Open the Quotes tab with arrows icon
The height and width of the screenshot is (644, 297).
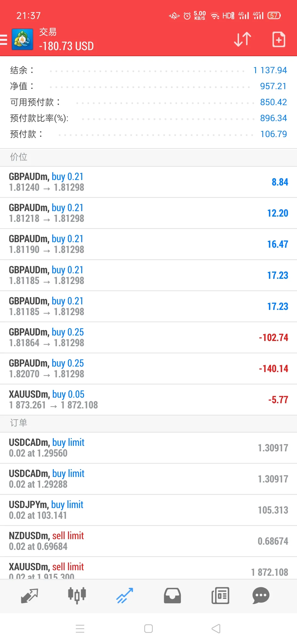click(29, 596)
